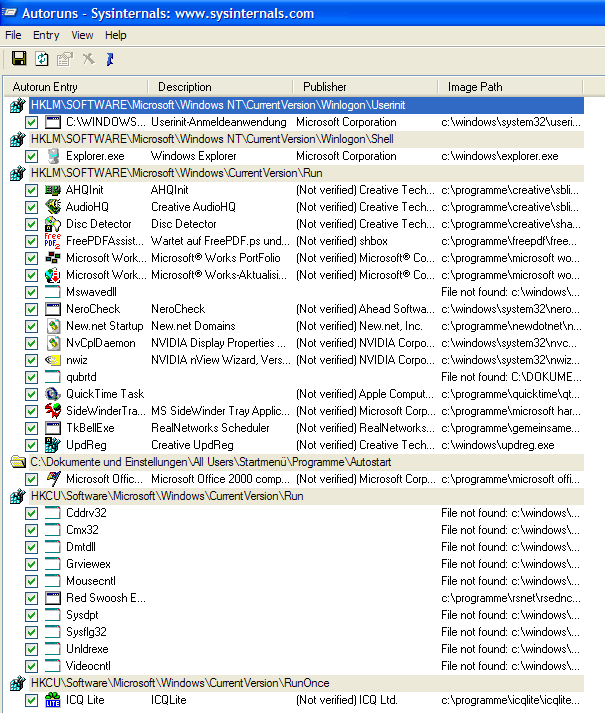Click registry icon beside Winlogon\Shell key
This screenshot has height=713, width=605.
tap(18, 139)
